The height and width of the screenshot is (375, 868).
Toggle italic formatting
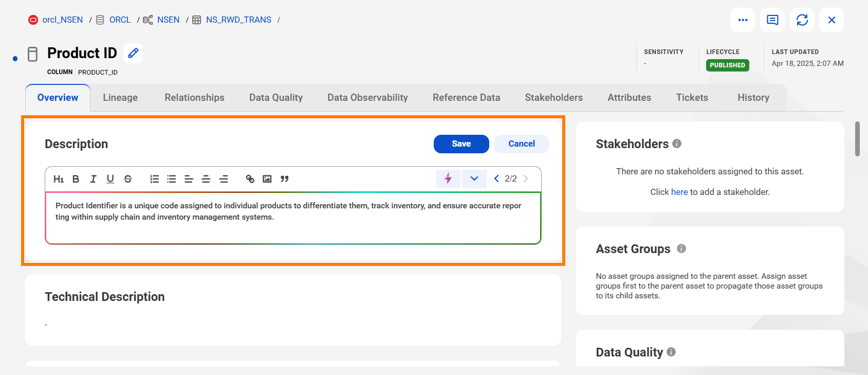[93, 179]
